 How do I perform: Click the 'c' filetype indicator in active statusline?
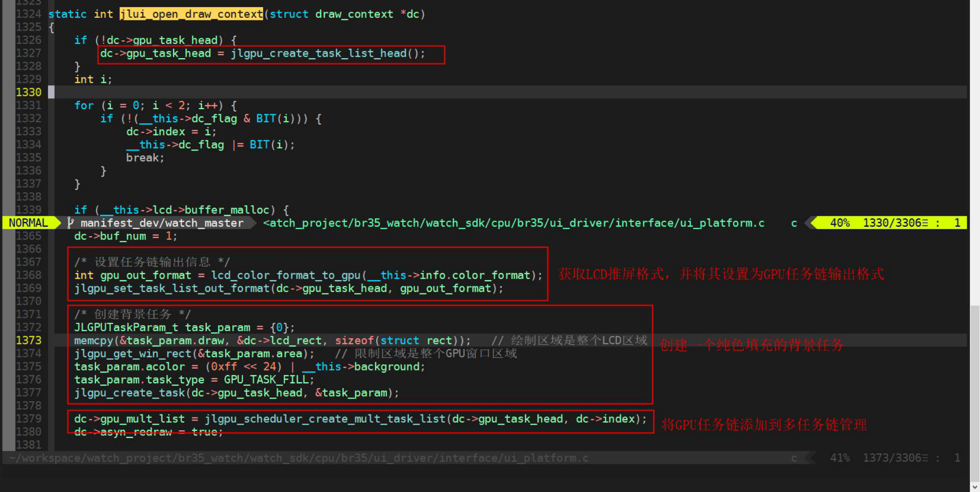(x=794, y=223)
